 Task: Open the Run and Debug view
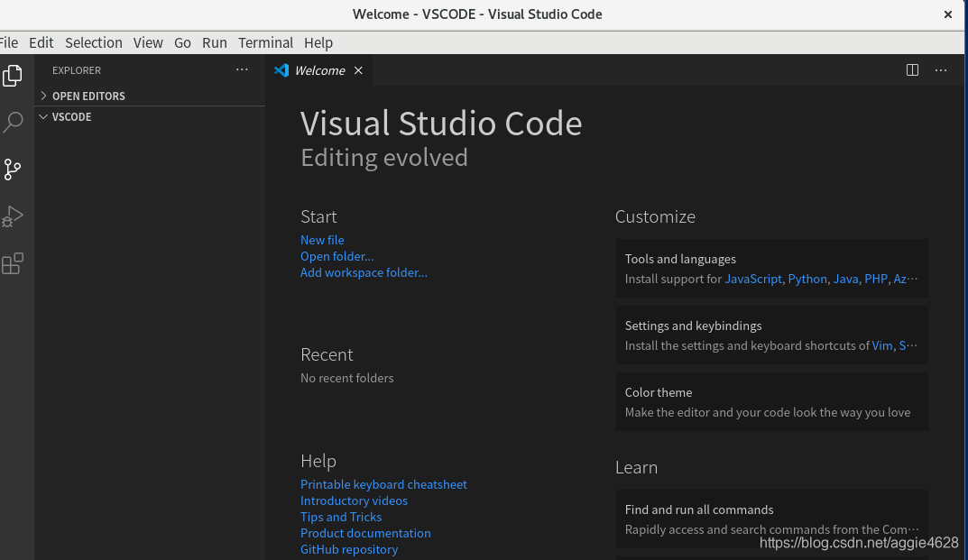click(x=13, y=216)
